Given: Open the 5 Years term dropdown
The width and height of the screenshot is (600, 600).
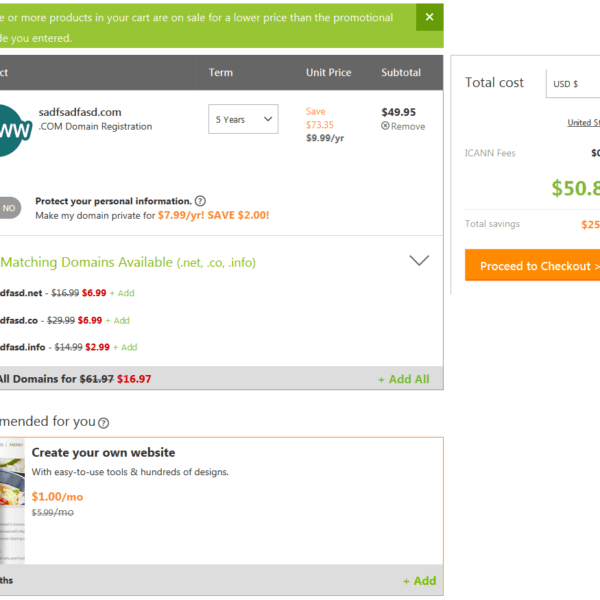Looking at the screenshot, I should [243, 120].
